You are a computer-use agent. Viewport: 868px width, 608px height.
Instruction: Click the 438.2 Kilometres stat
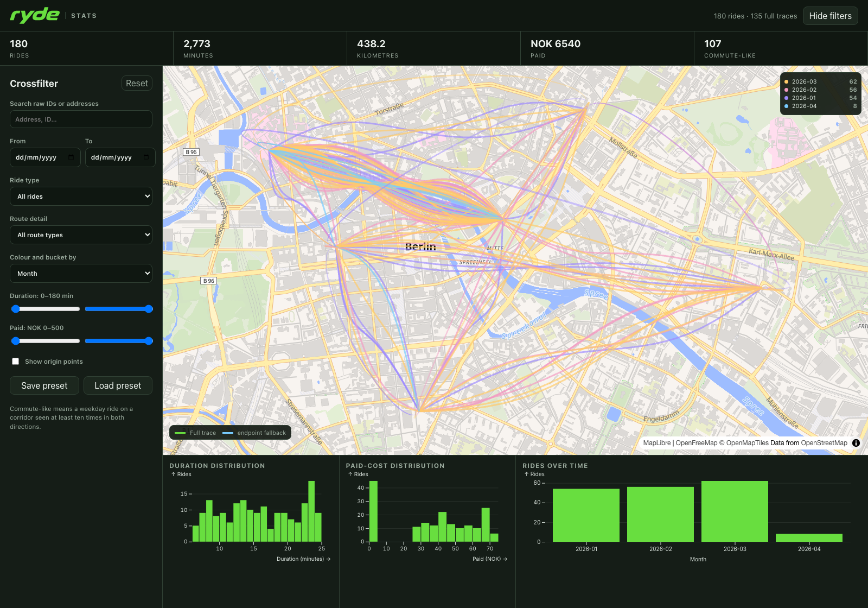click(434, 48)
